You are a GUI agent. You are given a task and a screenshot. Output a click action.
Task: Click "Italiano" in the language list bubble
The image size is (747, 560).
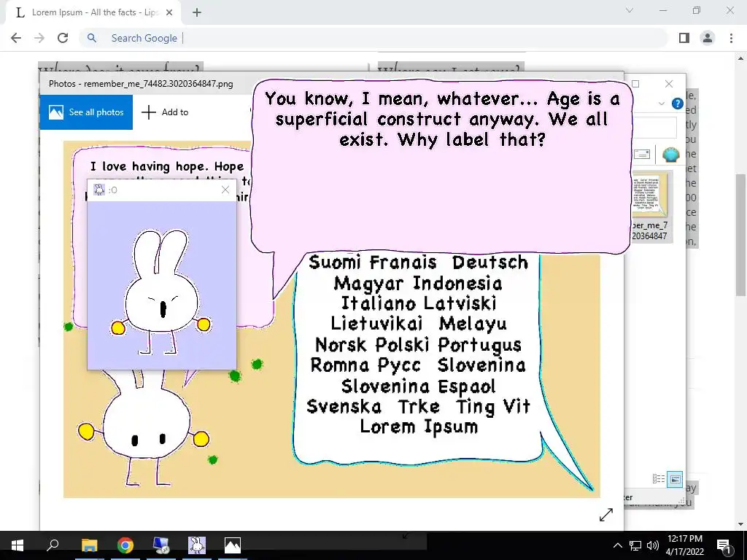click(x=379, y=303)
